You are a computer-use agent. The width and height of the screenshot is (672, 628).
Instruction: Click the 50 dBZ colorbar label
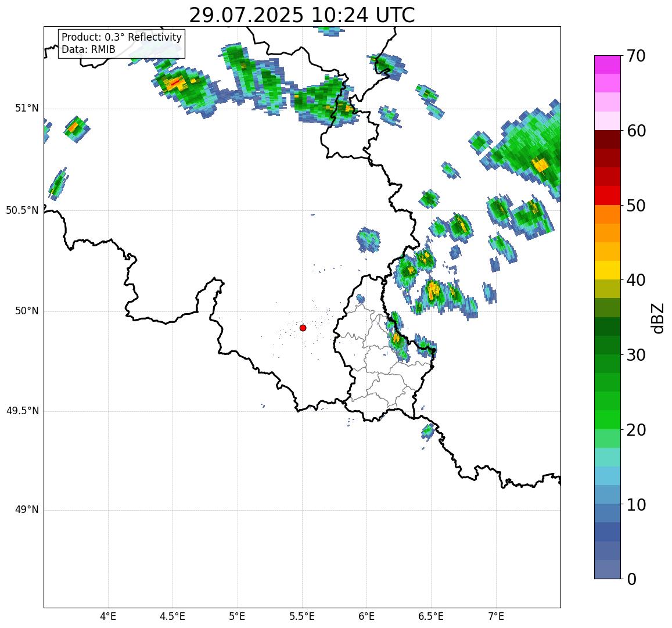pos(637,205)
